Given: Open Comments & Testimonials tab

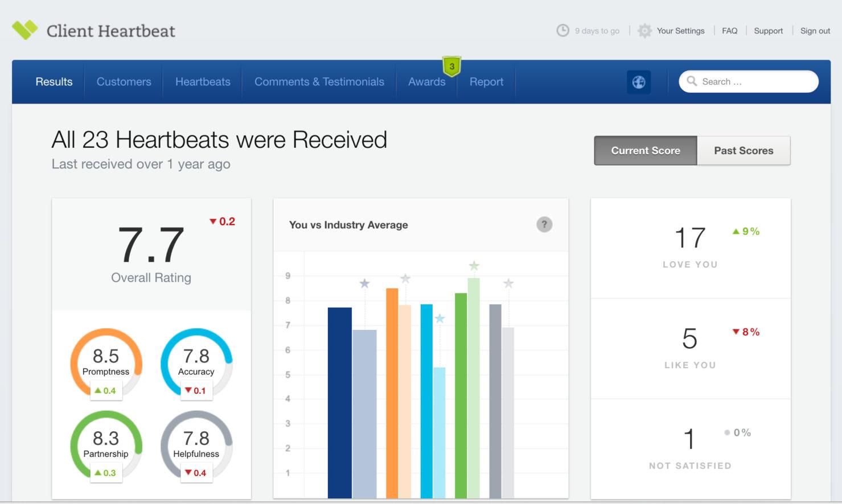Looking at the screenshot, I should [x=319, y=82].
